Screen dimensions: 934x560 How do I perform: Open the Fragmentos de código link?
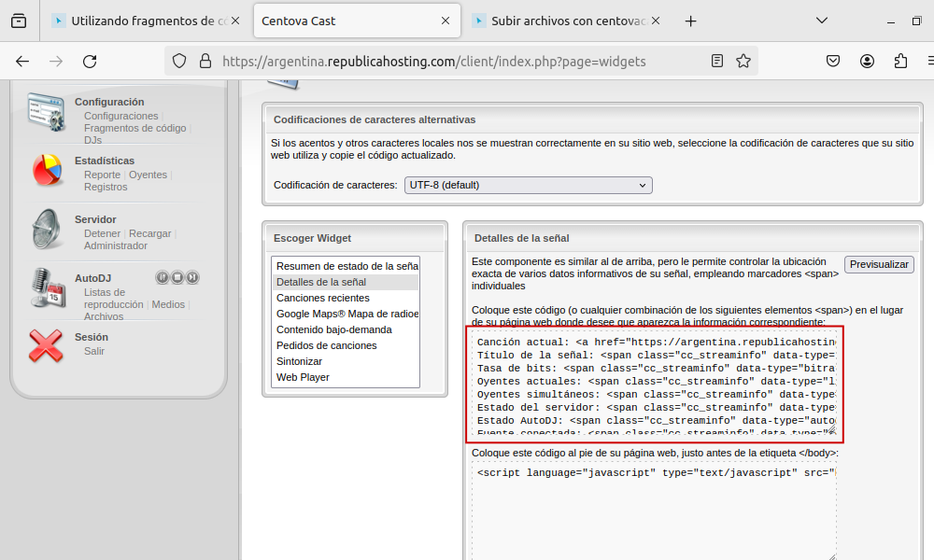coord(134,128)
